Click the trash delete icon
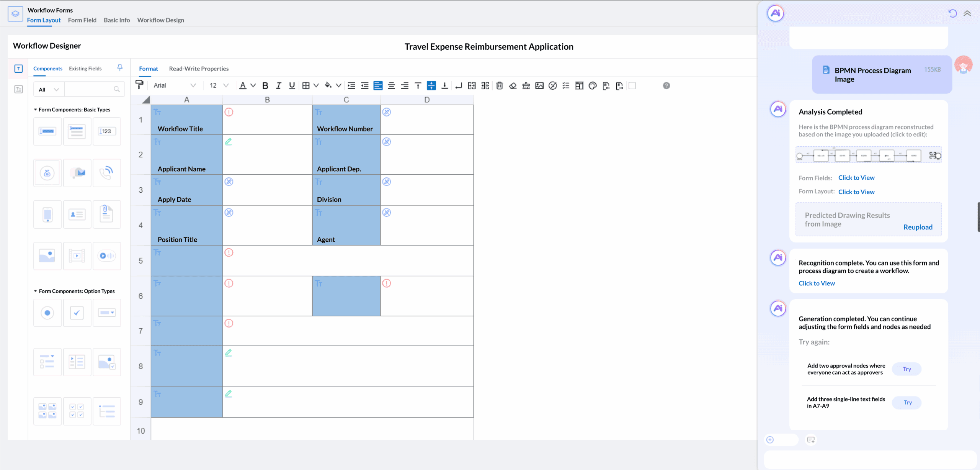This screenshot has width=980, height=470. pyautogui.click(x=499, y=85)
